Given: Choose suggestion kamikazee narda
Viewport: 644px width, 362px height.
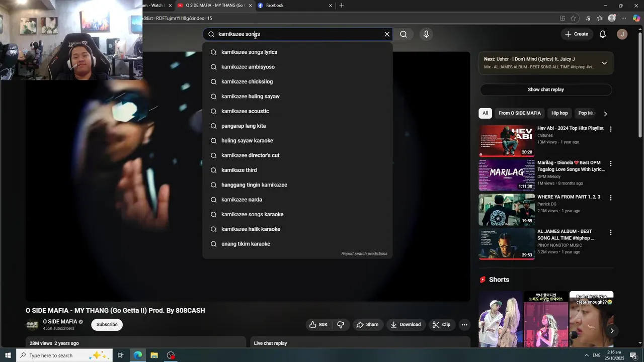Looking at the screenshot, I should pyautogui.click(x=297, y=200).
